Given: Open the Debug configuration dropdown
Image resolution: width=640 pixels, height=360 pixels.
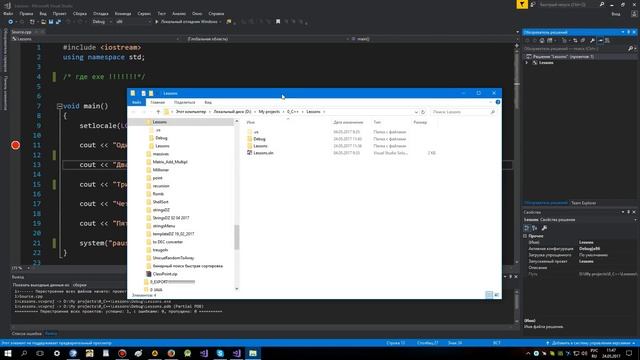Looking at the screenshot, I should pyautogui.click(x=101, y=22).
